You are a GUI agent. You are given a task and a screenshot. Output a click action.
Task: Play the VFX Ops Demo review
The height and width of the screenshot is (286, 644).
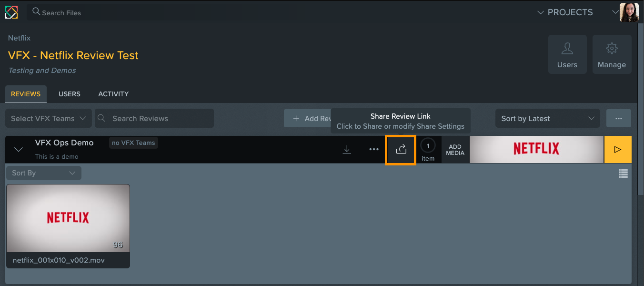(x=618, y=150)
